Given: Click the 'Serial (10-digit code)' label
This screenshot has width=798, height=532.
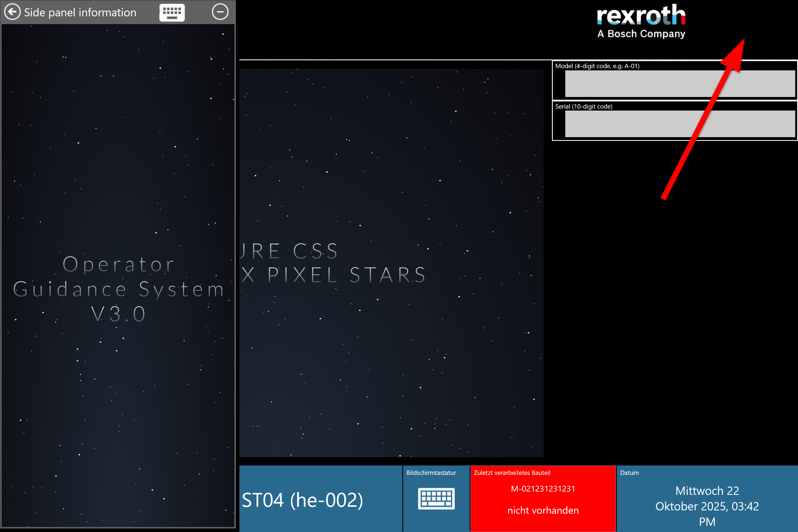Looking at the screenshot, I should (584, 106).
